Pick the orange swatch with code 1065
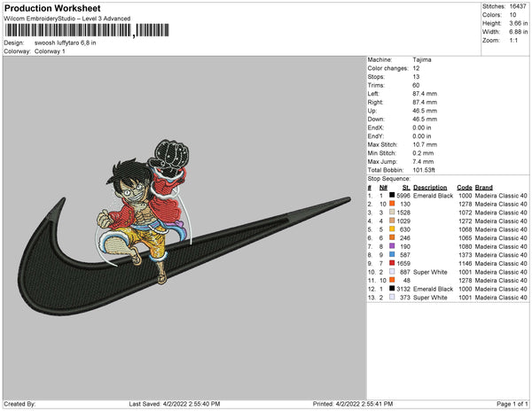 [392, 237]
